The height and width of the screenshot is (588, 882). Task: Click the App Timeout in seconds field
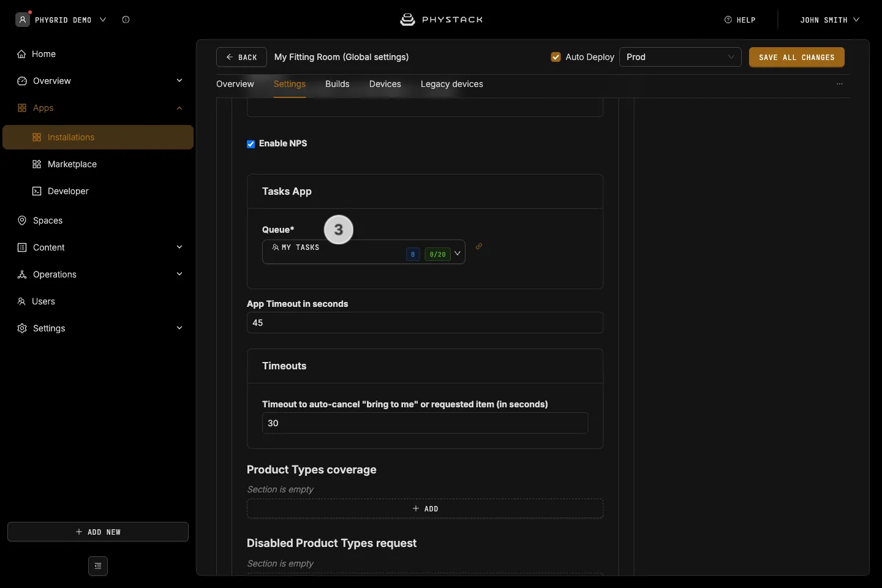point(425,323)
